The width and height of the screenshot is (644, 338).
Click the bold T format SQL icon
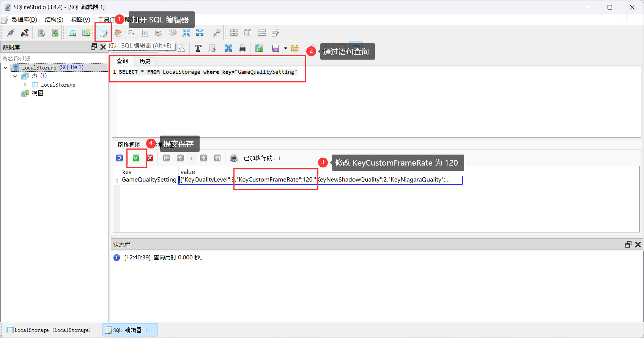point(198,48)
